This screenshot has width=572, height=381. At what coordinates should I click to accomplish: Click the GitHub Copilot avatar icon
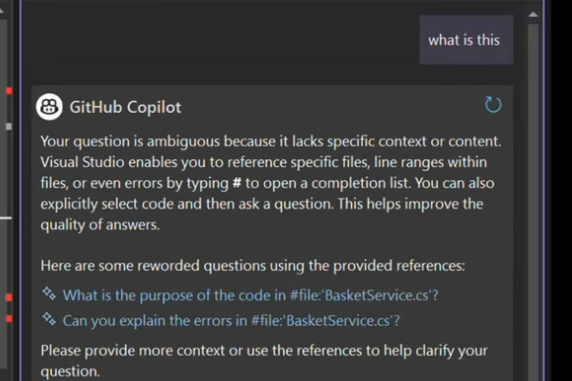tap(49, 107)
